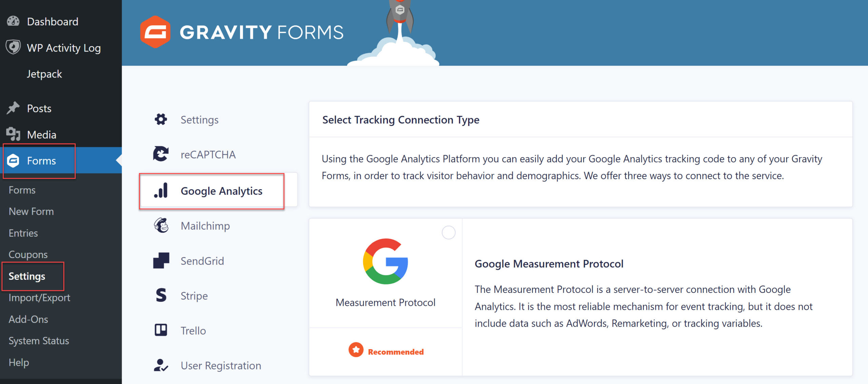Click the SendGrid logo icon
The width and height of the screenshot is (868, 384).
[x=161, y=261]
